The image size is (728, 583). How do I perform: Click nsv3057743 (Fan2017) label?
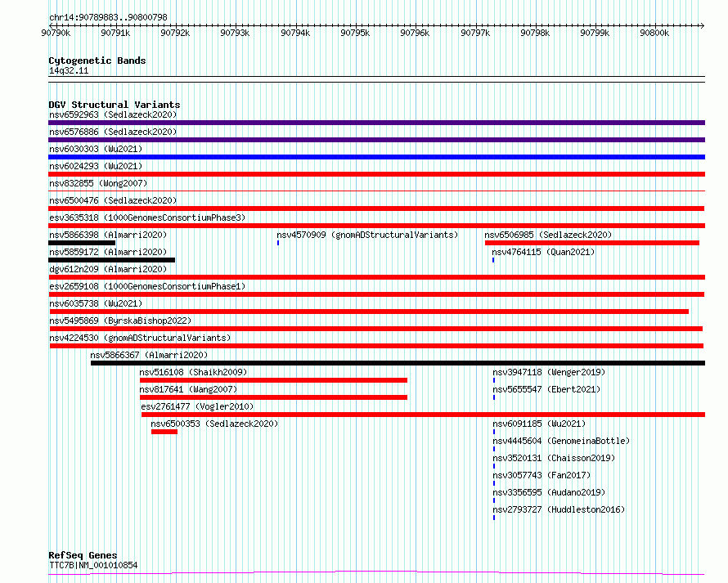tap(542, 475)
